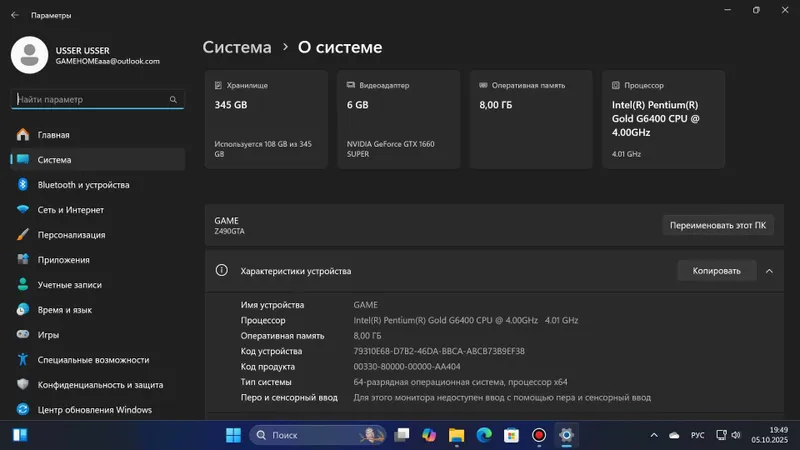Open the USSER USSER account avatar

[30, 55]
